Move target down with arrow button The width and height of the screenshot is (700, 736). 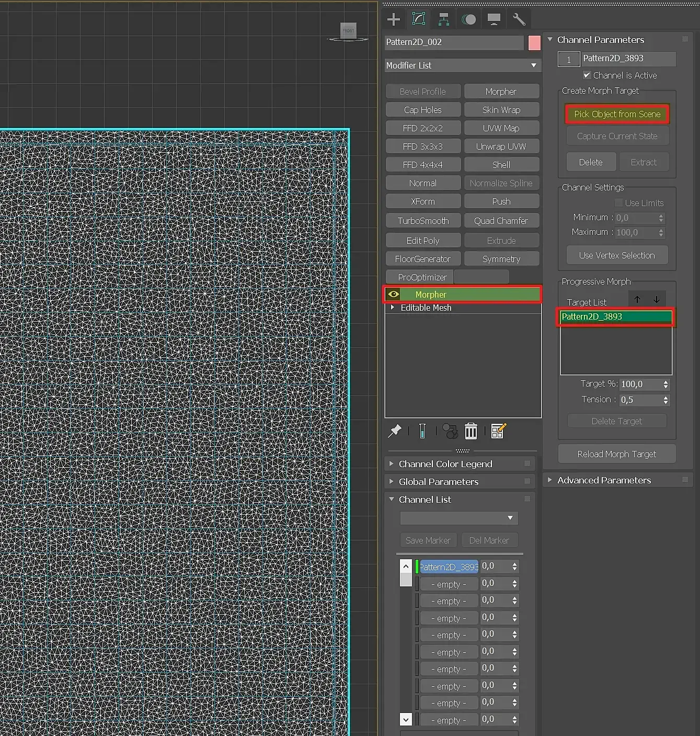tap(657, 300)
